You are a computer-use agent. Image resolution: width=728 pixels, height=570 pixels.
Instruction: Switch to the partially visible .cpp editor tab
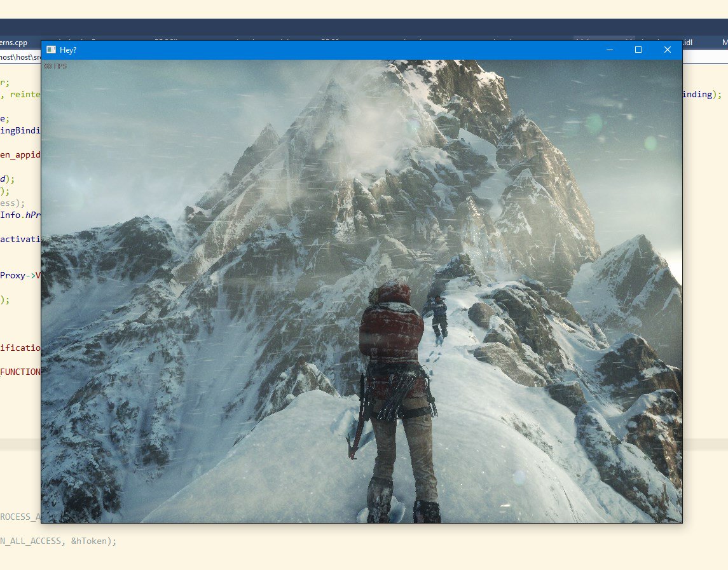pyautogui.click(x=14, y=43)
